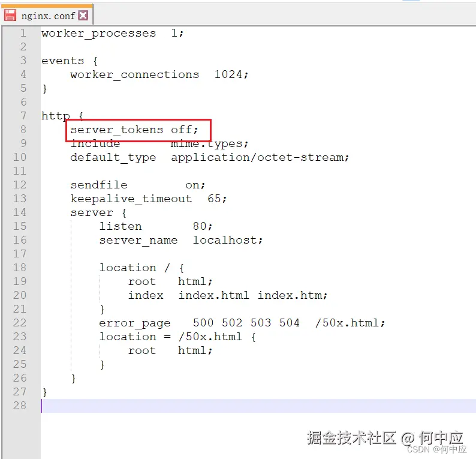Click the 'keepalive_timeout 65;' line
Viewport: 476px width, 459px height.
(x=149, y=199)
